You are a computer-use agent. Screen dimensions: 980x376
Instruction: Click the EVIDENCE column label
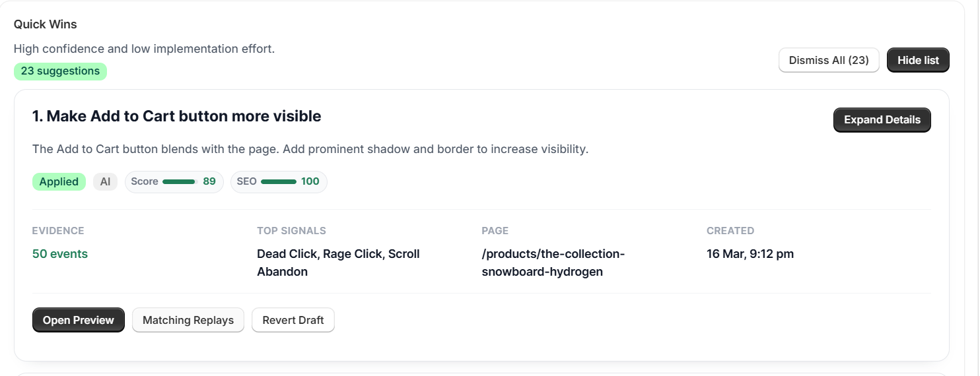58,231
